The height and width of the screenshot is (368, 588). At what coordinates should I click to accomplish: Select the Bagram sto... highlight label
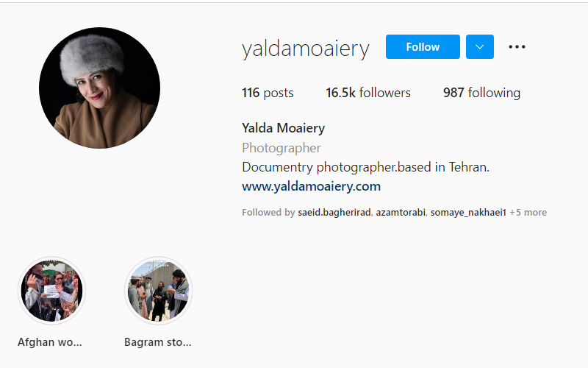(x=158, y=342)
